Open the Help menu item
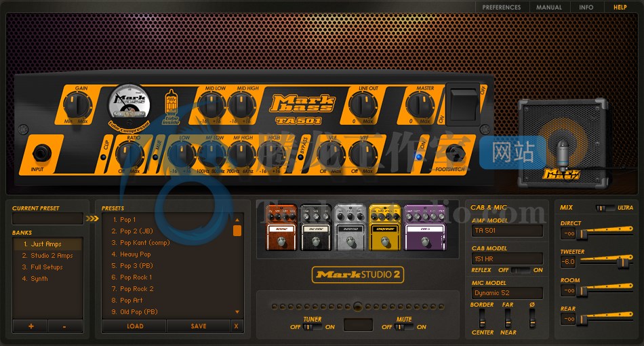The image size is (644, 346). pos(620,7)
